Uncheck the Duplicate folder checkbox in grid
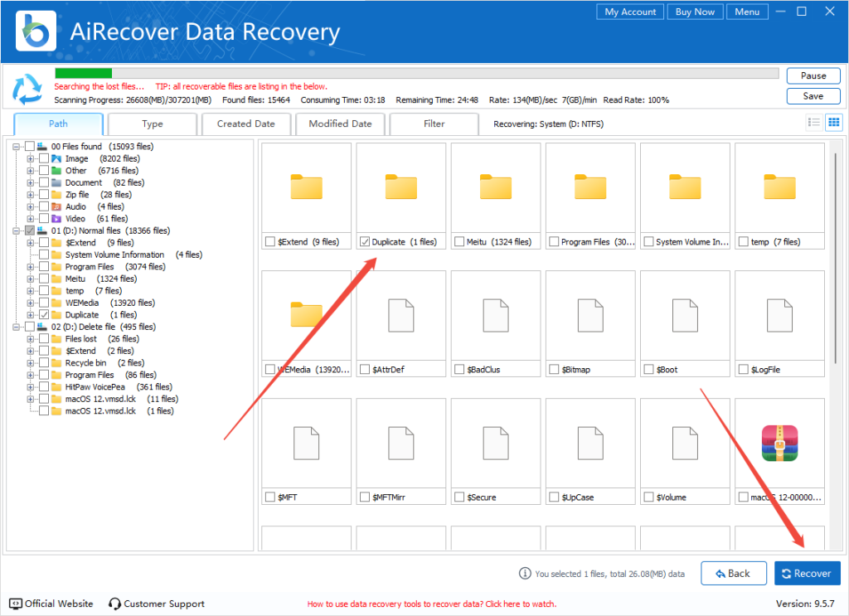Viewport: 849px width, 616px height. [365, 242]
